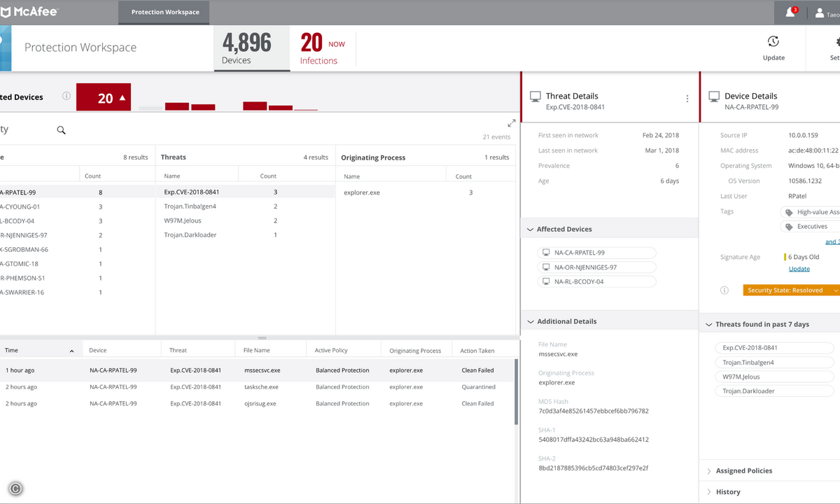
Task: Open NA-OR-NJENNIGES-97 affected device chip
Action: coord(597,267)
